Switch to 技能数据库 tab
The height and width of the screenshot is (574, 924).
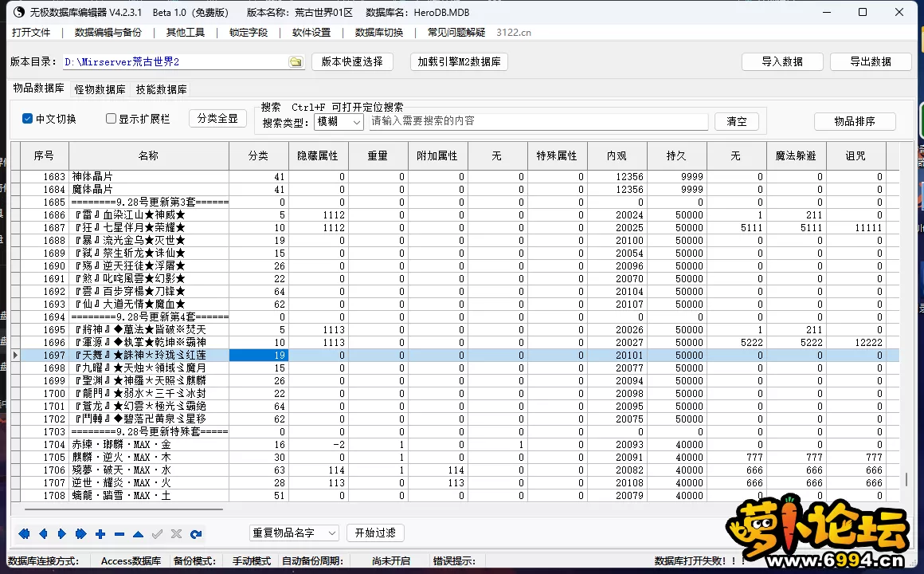click(x=161, y=89)
